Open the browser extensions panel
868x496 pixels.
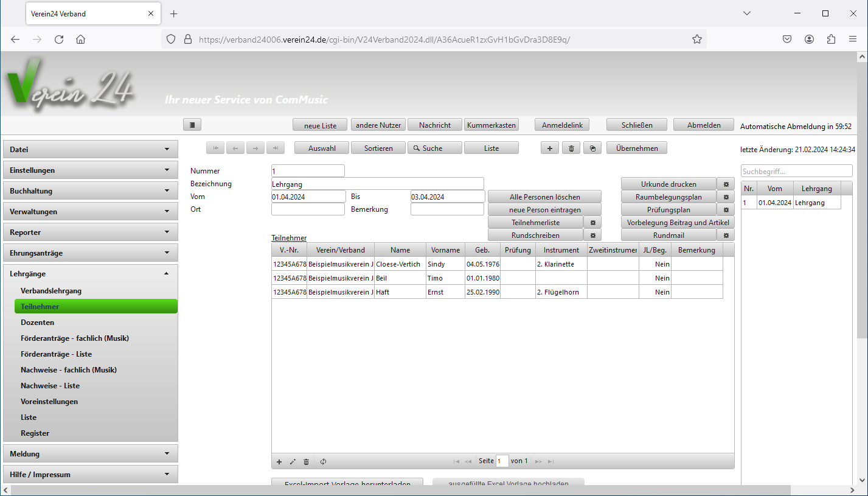click(x=831, y=39)
